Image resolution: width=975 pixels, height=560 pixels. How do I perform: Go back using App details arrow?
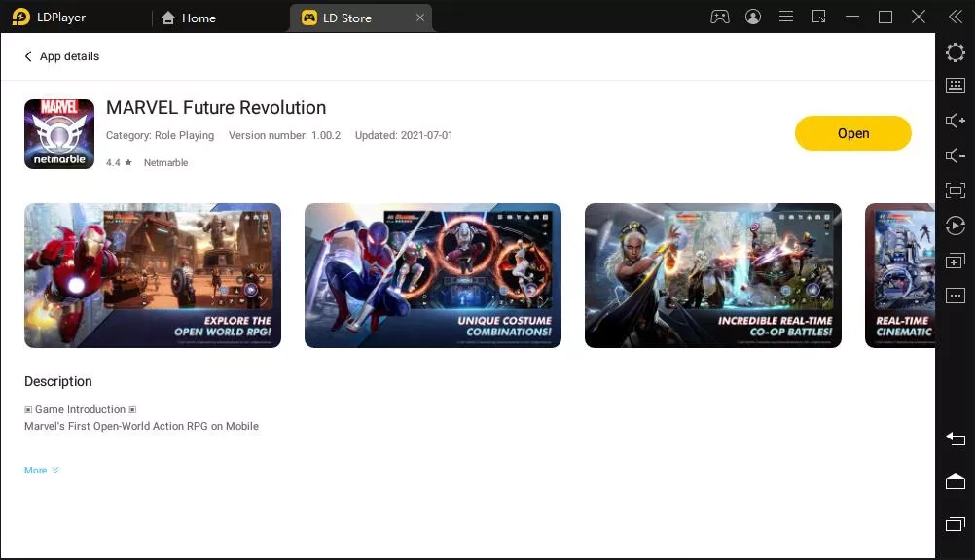28,56
